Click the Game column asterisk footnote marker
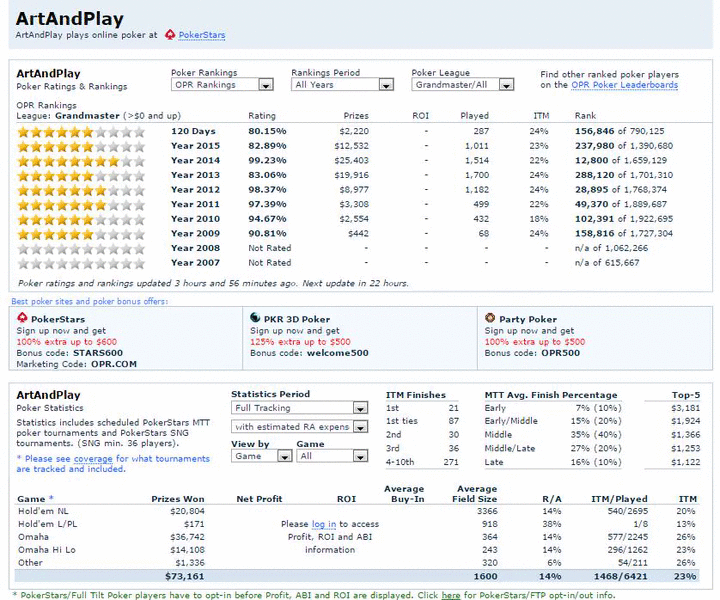 [x=51, y=498]
